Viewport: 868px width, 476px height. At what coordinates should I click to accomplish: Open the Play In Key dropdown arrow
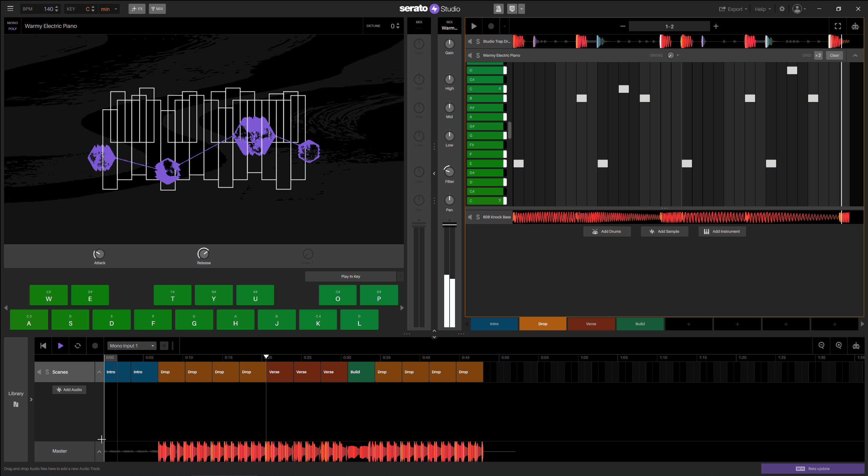400,276
